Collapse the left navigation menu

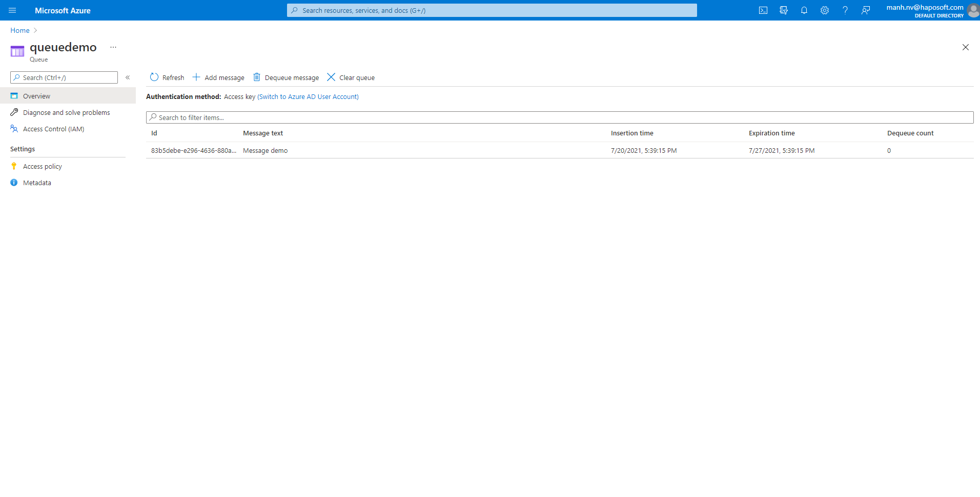point(128,77)
